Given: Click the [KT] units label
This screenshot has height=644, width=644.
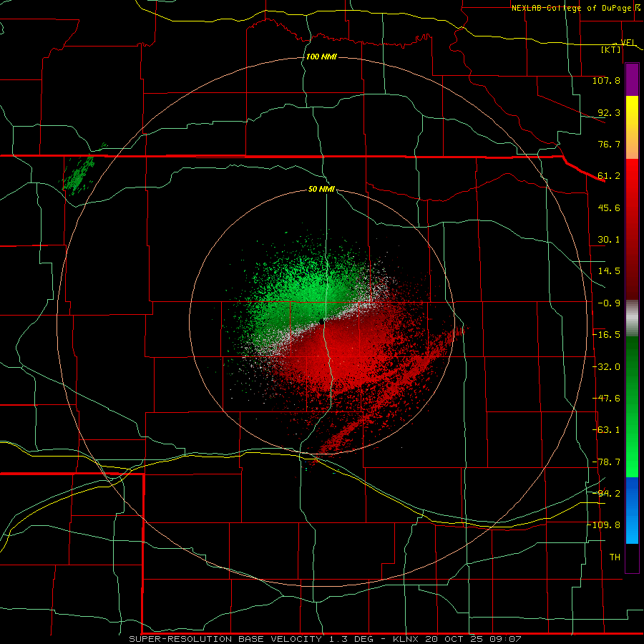Looking at the screenshot, I should click(x=611, y=49).
